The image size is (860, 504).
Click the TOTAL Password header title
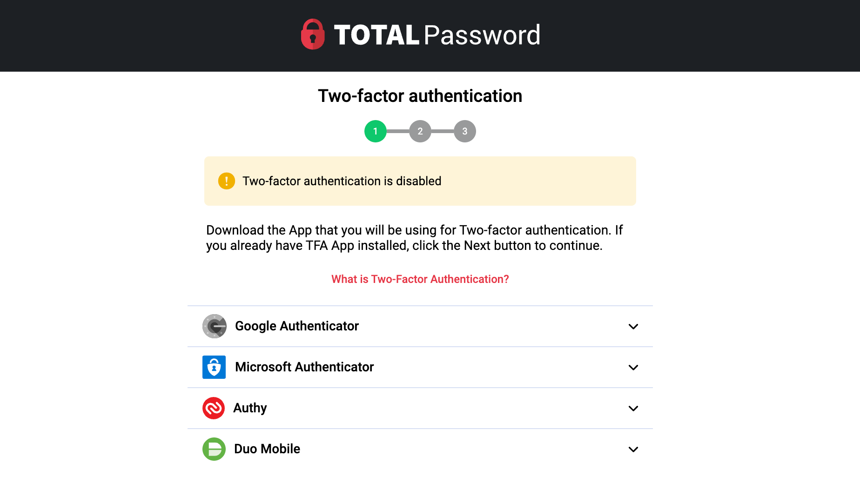click(x=437, y=35)
